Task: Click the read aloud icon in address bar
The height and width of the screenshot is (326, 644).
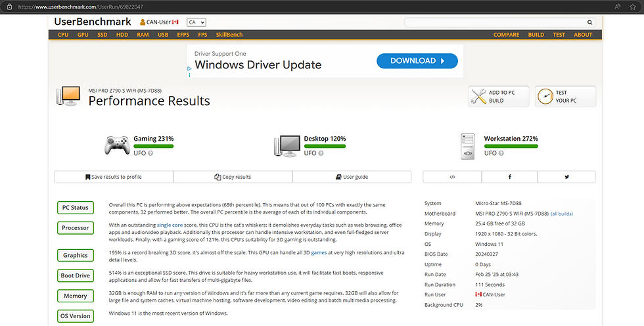Action: 617,7
